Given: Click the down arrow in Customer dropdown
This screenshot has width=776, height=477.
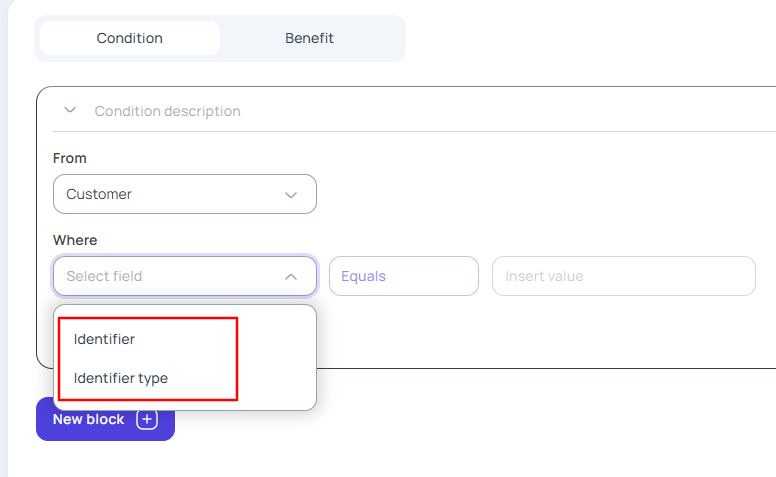Looking at the screenshot, I should [x=291, y=194].
